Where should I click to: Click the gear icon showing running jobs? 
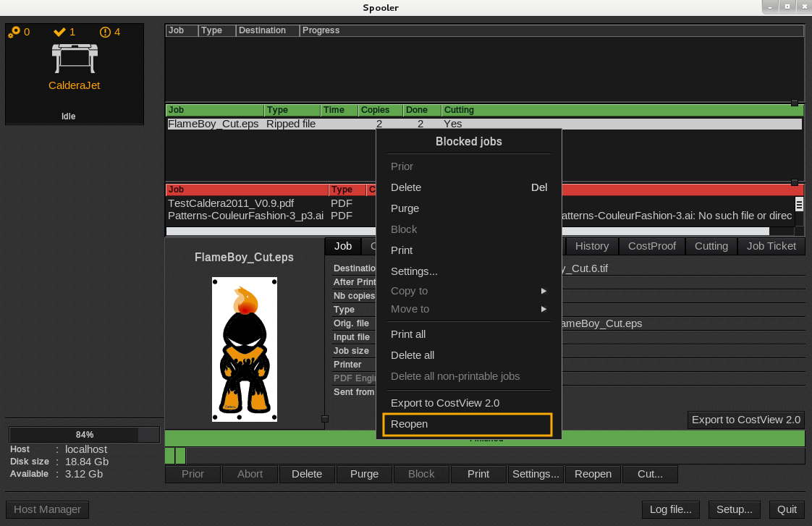(14, 32)
